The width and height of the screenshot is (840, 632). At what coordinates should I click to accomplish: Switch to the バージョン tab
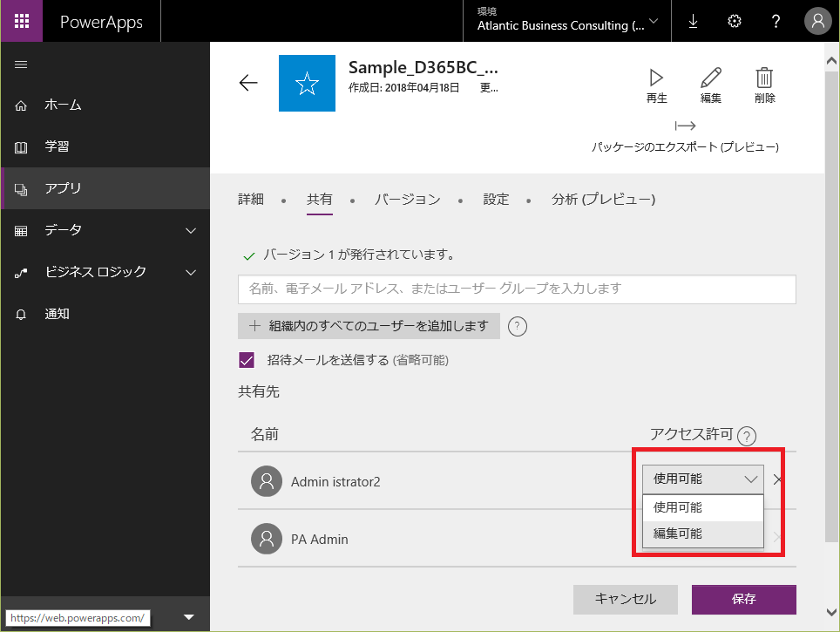pos(407,200)
